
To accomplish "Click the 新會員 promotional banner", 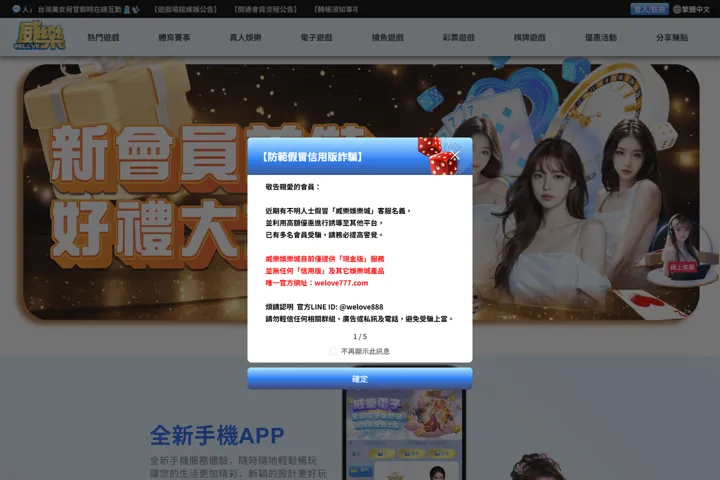I will (x=138, y=193).
